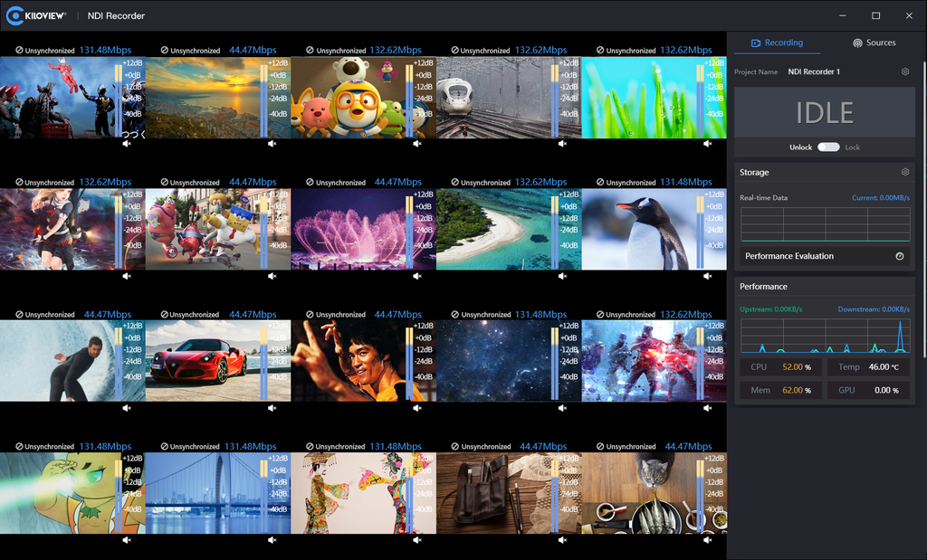Mute audio on the red sports car channel
This screenshot has width=927, height=560.
272,407
